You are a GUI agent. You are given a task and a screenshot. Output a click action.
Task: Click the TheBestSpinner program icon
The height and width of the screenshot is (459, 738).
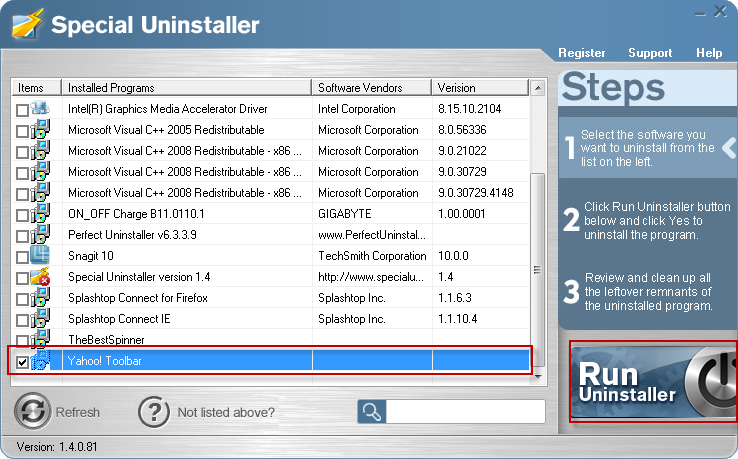pos(40,338)
